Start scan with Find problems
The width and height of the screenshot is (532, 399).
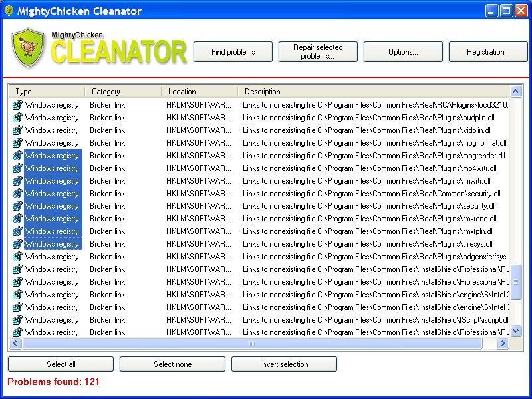coord(233,52)
